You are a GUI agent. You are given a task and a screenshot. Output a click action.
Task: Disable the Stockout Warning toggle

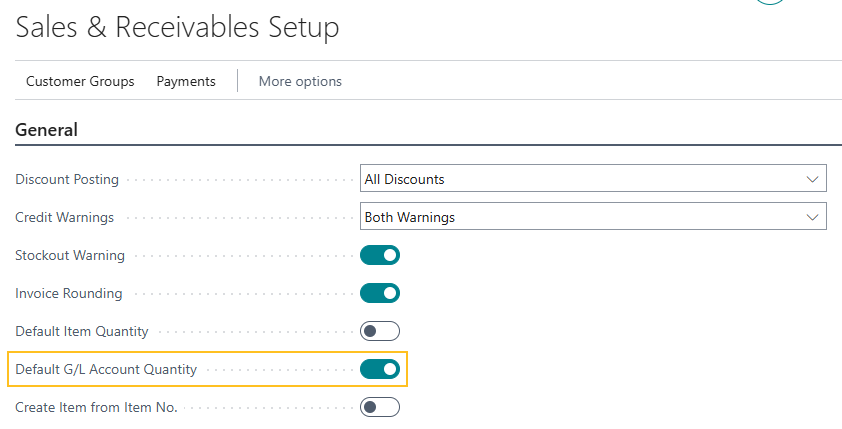coord(380,255)
